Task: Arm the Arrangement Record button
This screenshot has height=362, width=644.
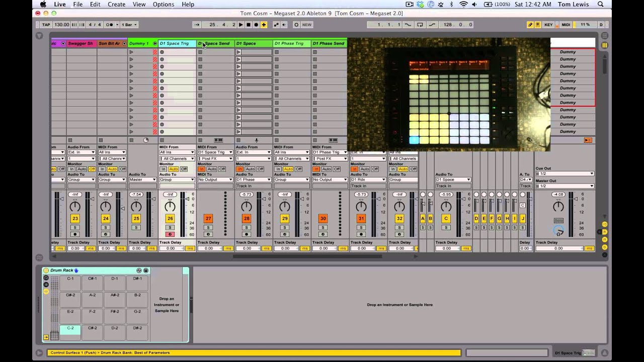Action: coord(256,25)
